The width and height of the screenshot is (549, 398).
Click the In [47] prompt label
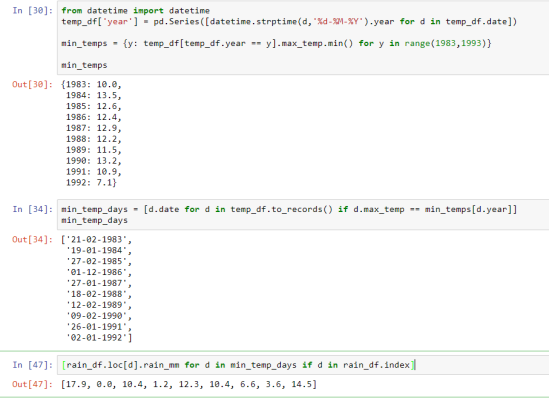[x=33, y=365]
